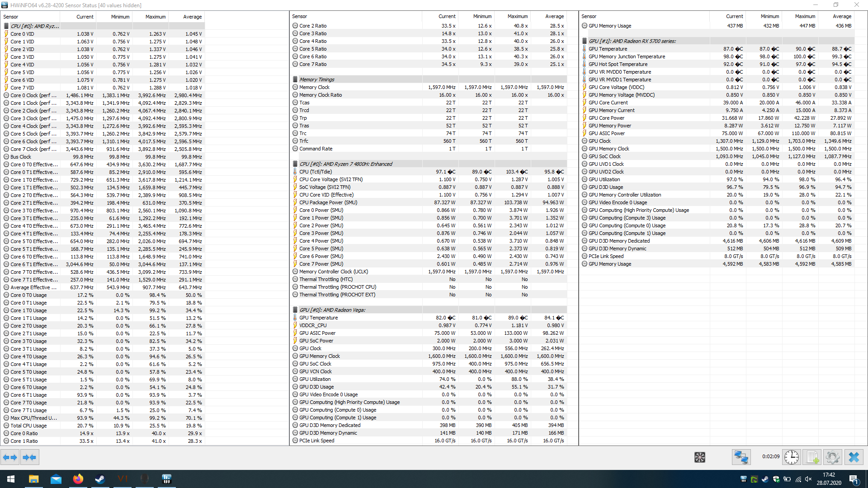This screenshot has height=488, width=868.
Task: Click the Maximum column header in right panel
Action: [805, 16]
